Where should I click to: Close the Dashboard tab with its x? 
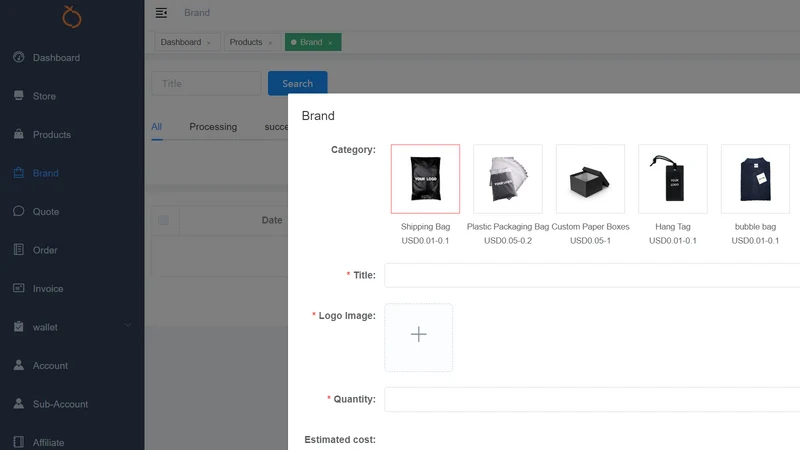[x=209, y=43]
